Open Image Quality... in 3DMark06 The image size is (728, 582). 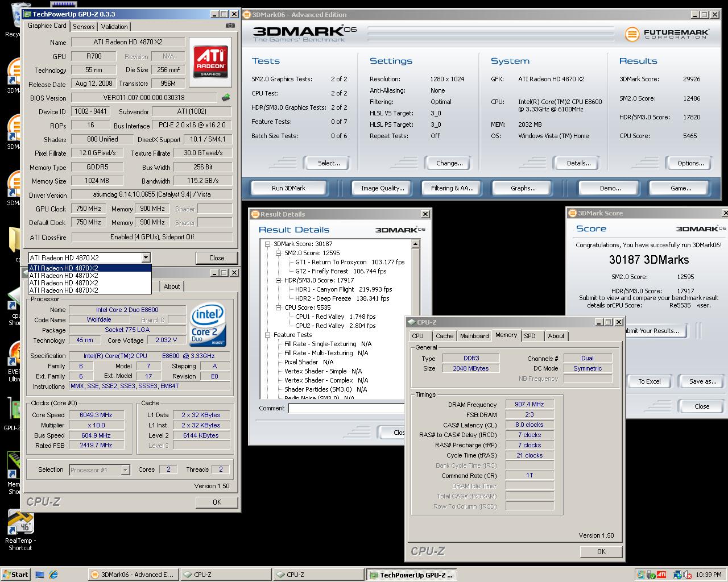tap(382, 188)
